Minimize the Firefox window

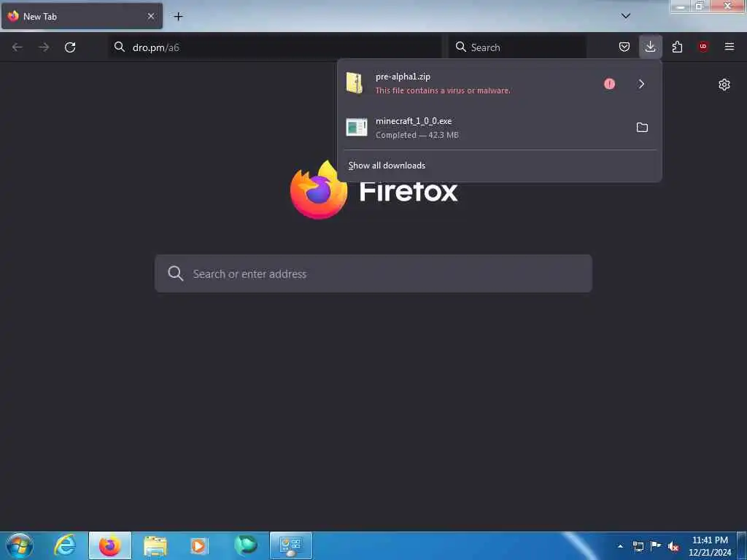[681, 6]
